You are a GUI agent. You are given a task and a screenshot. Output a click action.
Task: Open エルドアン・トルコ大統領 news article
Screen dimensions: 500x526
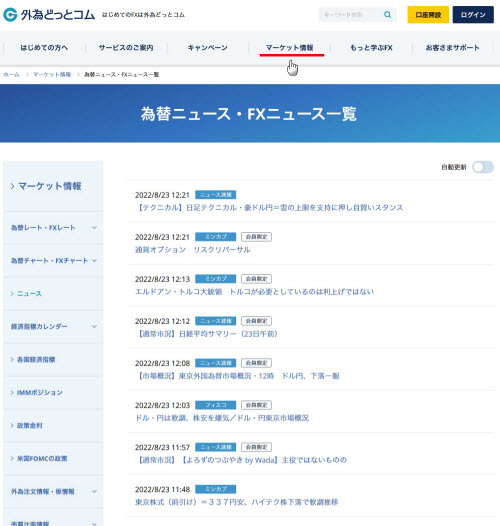254,292
